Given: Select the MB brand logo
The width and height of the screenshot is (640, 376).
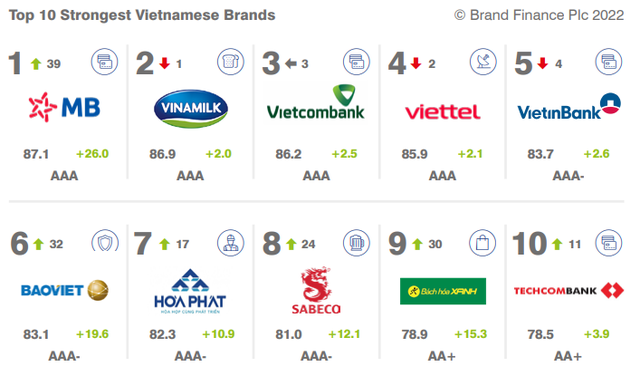Looking at the screenshot, I should pyautogui.click(x=64, y=107).
